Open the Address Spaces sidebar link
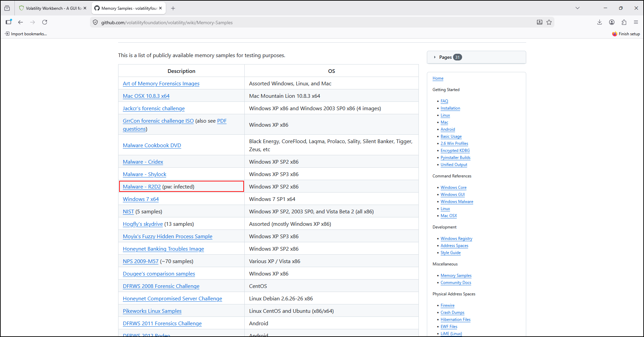Screen dimensions: 644x337 click(x=454, y=246)
